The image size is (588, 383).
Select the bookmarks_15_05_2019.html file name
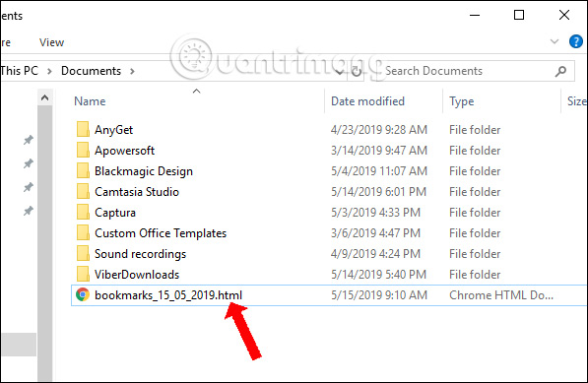pyautogui.click(x=168, y=295)
